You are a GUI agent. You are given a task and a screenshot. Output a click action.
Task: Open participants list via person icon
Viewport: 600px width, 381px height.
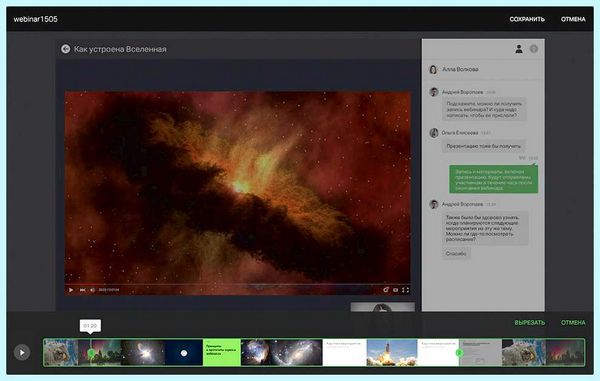click(519, 49)
